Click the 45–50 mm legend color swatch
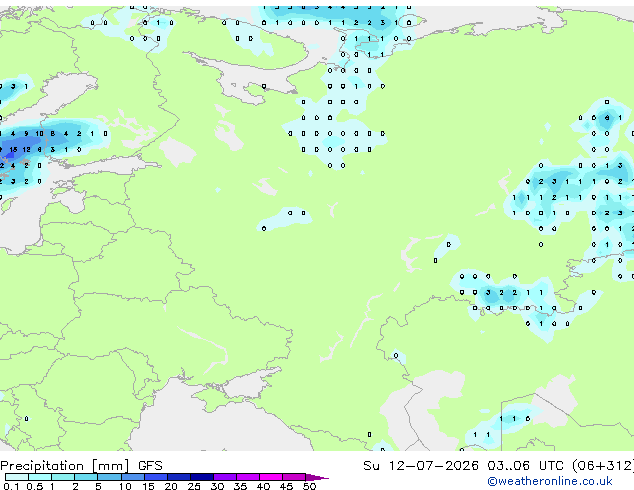This screenshot has height=490, width=634. (x=294, y=477)
